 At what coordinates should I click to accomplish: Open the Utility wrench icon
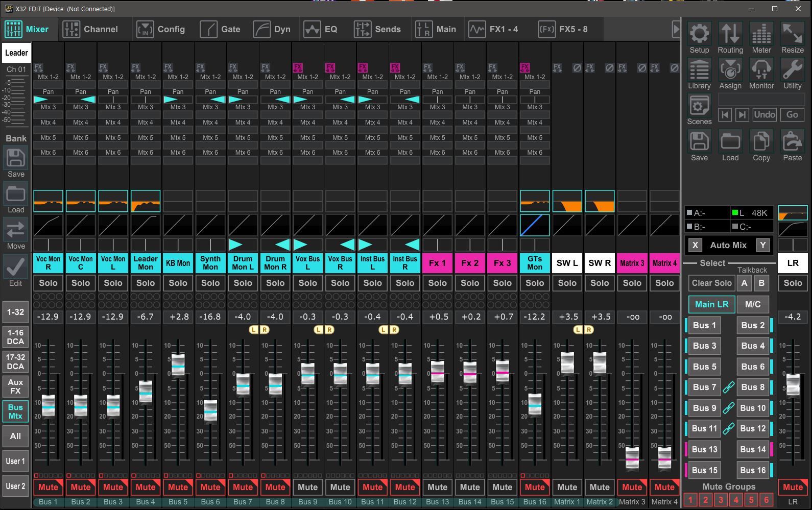(793, 69)
